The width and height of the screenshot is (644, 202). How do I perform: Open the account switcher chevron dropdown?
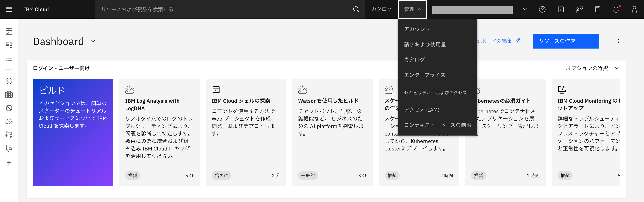[x=525, y=9]
